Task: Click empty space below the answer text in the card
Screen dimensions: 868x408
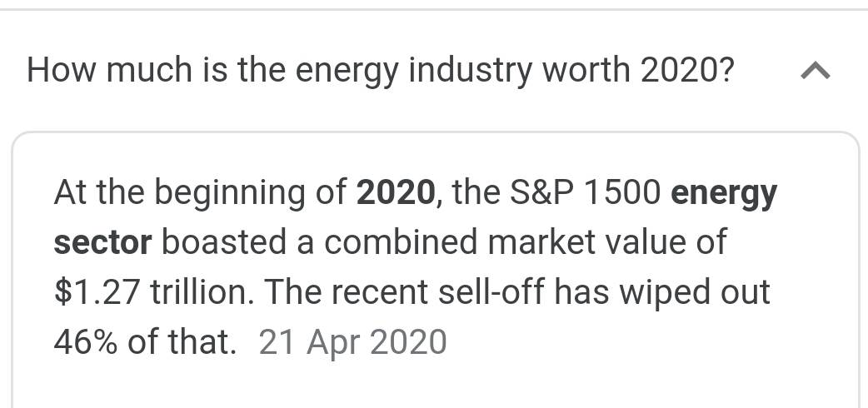Action: click(433, 385)
